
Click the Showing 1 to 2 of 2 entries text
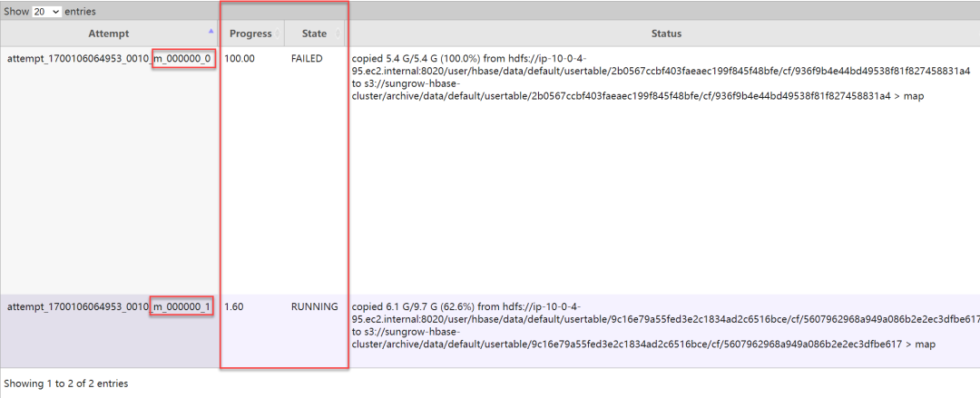[66, 383]
